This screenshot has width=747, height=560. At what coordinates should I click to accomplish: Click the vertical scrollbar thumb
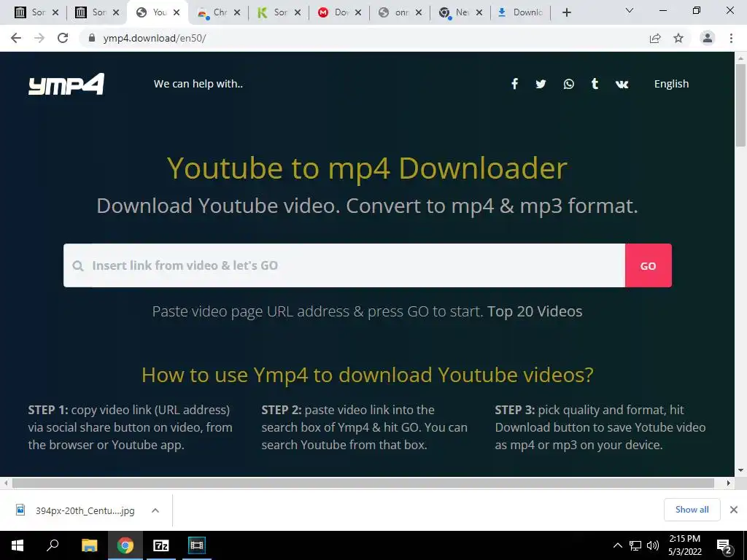pyautogui.click(x=740, y=105)
